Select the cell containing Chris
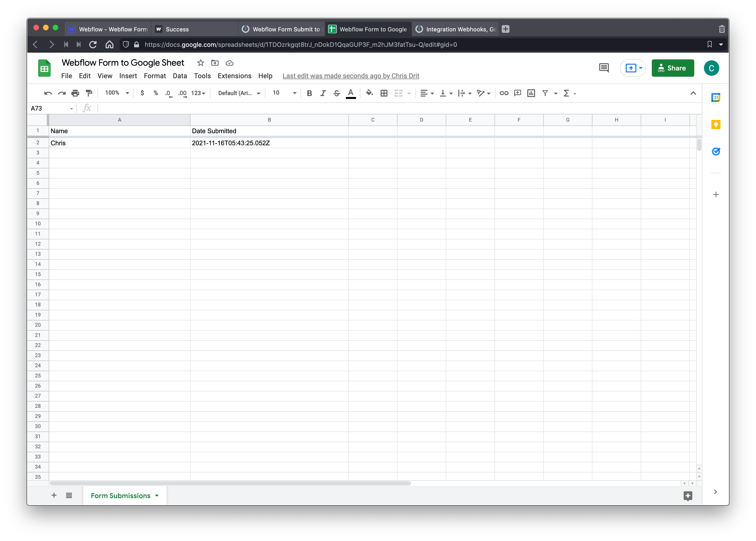Screen dimensions: 756x541 [x=120, y=143]
